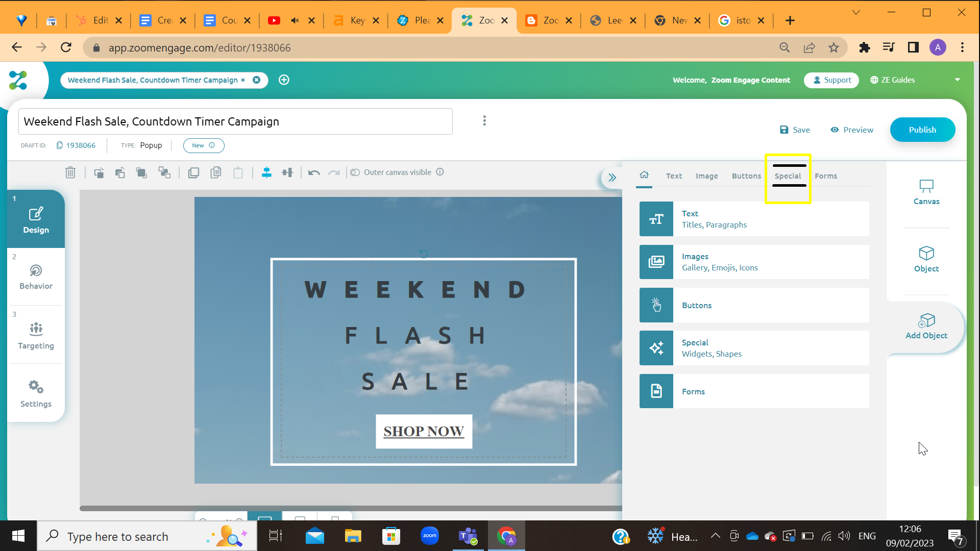Open the Images - Gallery, Emojis, Icons card
The width and height of the screenshot is (980, 551).
point(753,262)
